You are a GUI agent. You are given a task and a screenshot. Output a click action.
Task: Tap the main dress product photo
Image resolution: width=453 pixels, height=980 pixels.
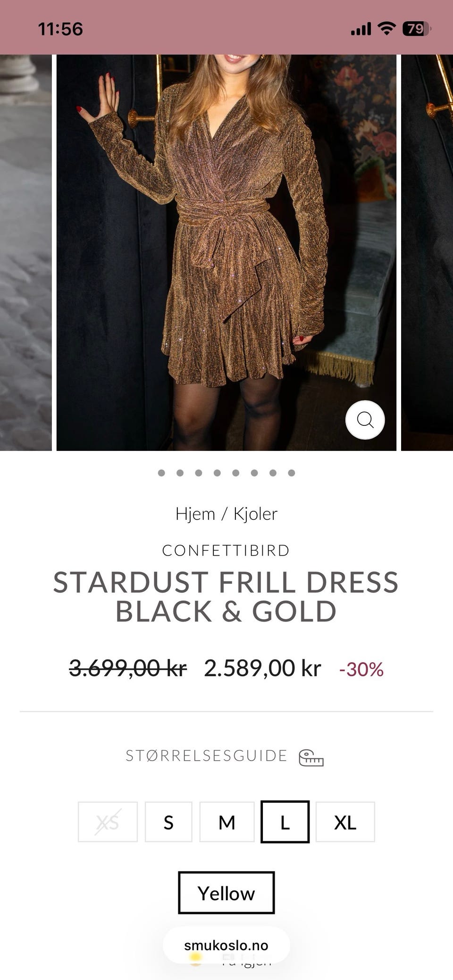tap(226, 253)
